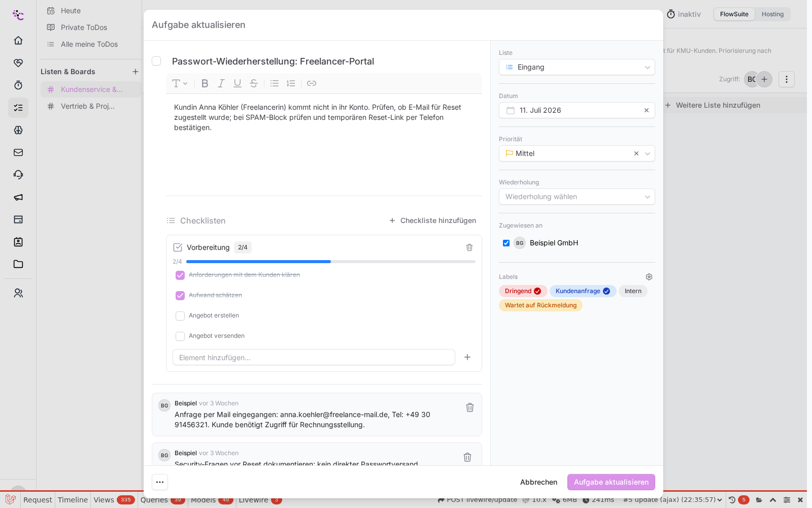Click the Vorbereitung checklist progress bar
Image resolution: width=812 pixels, height=508 pixels.
point(331,262)
